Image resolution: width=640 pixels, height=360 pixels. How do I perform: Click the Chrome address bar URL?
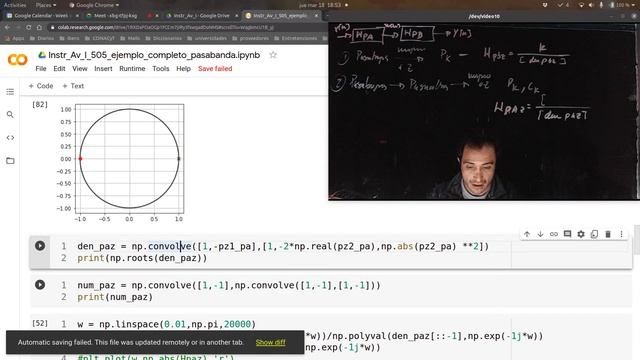[165, 27]
